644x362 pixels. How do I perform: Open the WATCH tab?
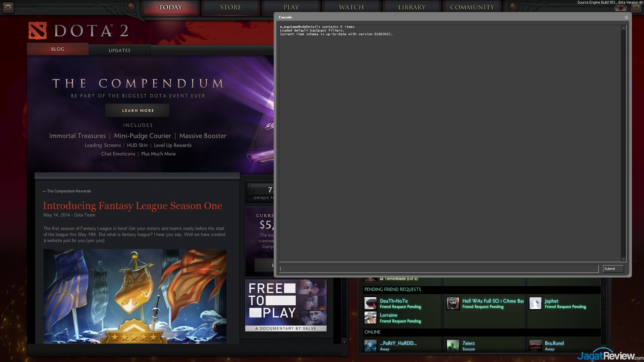[351, 7]
